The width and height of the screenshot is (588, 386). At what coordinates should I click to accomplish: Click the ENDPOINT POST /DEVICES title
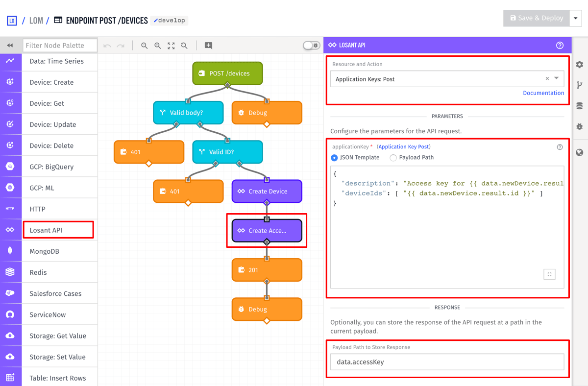(x=107, y=21)
